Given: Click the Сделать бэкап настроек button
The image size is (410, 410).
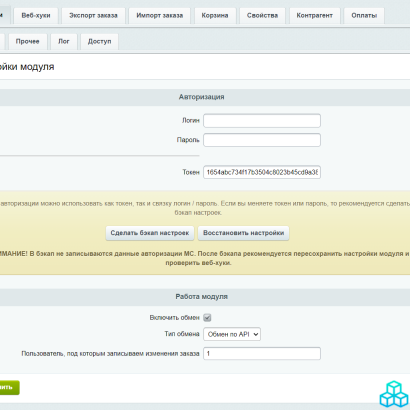Looking at the screenshot, I should click(150, 233).
